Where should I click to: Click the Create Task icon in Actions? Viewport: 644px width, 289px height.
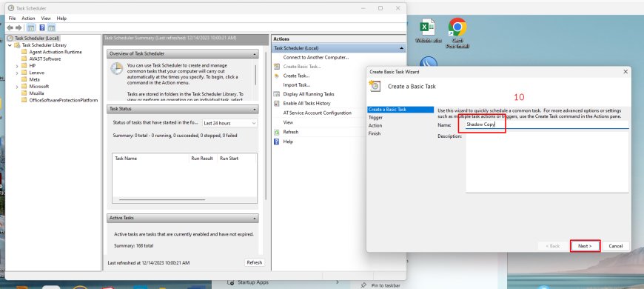[x=277, y=76]
